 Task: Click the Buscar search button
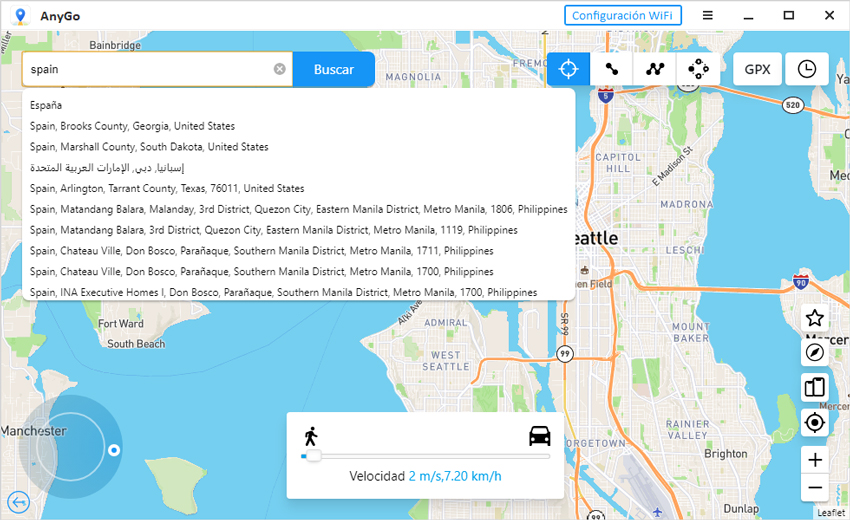(334, 69)
